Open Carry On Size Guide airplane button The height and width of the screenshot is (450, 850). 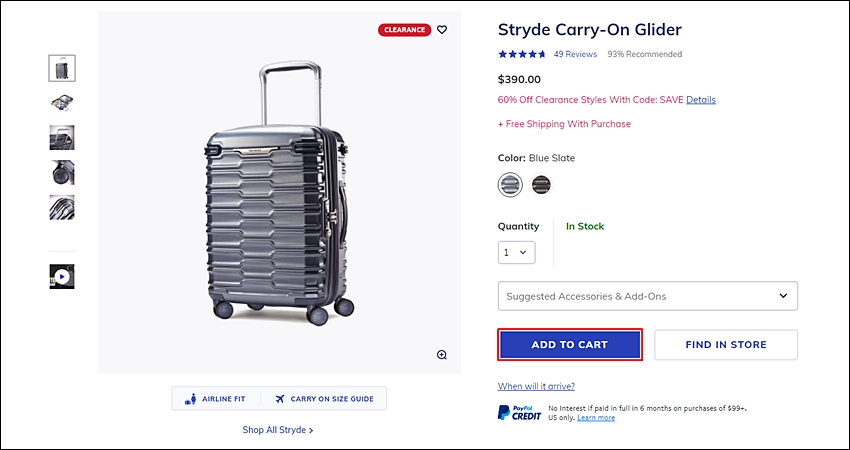click(324, 398)
